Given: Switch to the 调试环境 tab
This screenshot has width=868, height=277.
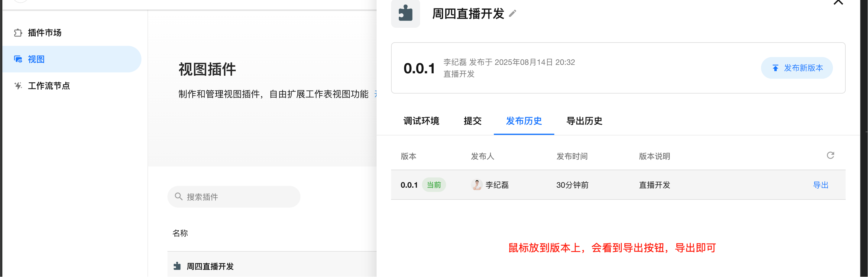Looking at the screenshot, I should [421, 121].
